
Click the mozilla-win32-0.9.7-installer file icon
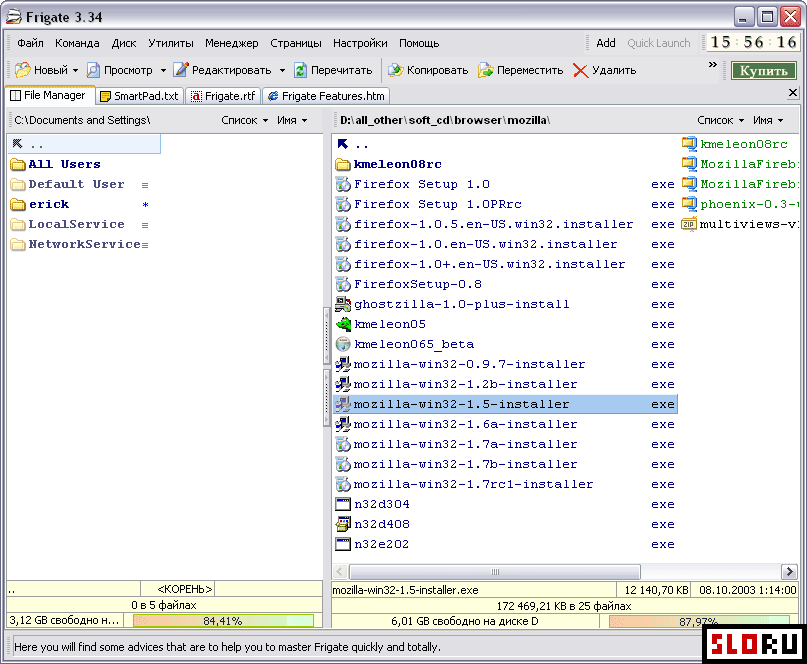pos(343,364)
